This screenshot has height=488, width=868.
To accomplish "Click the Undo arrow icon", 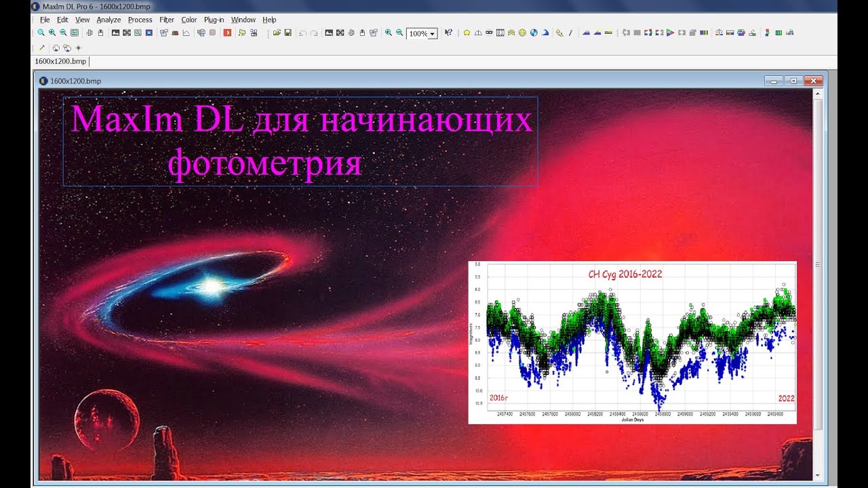I will 303,33.
